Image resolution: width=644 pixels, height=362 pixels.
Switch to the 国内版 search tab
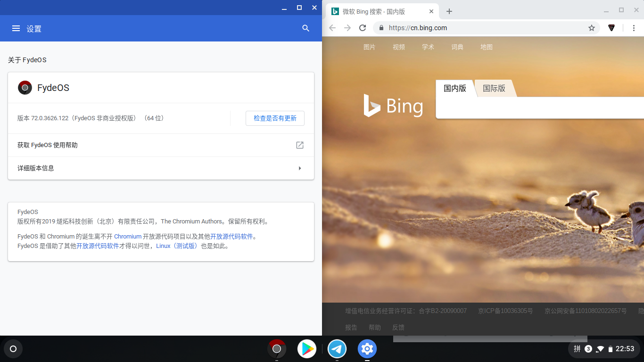(x=455, y=88)
